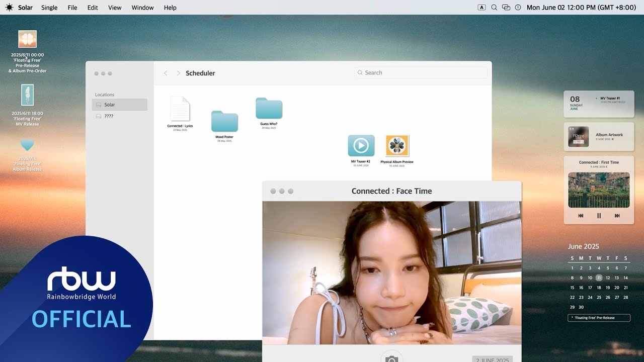The width and height of the screenshot is (644, 362).
Task: Click the Locations sidebar heading
Action: click(105, 95)
